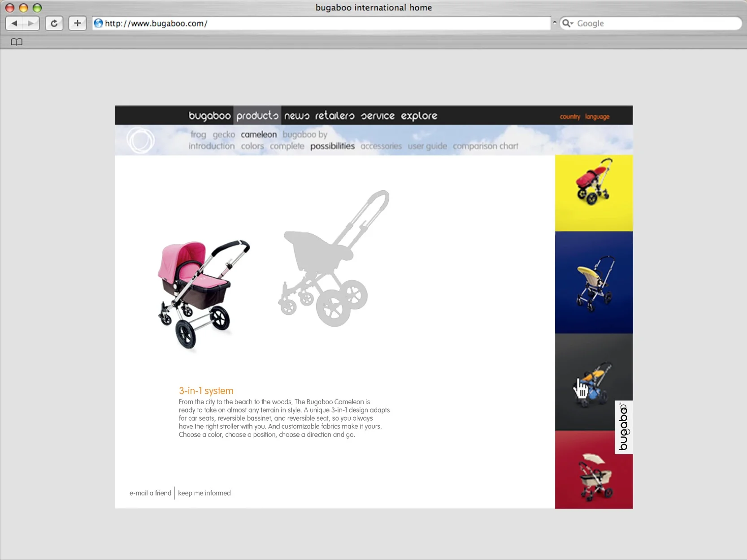This screenshot has height=560, width=747.
Task: Choose the country selector link
Action: (x=570, y=116)
